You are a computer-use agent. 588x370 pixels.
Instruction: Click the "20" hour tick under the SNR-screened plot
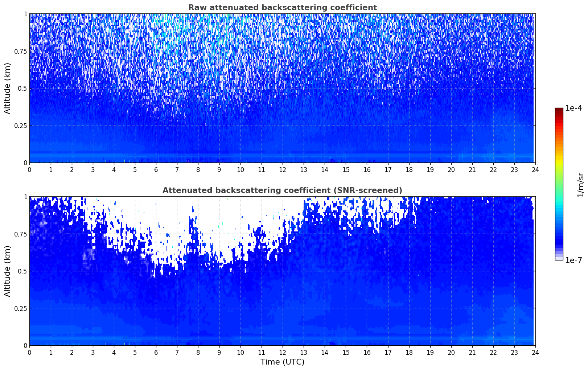click(x=451, y=352)
